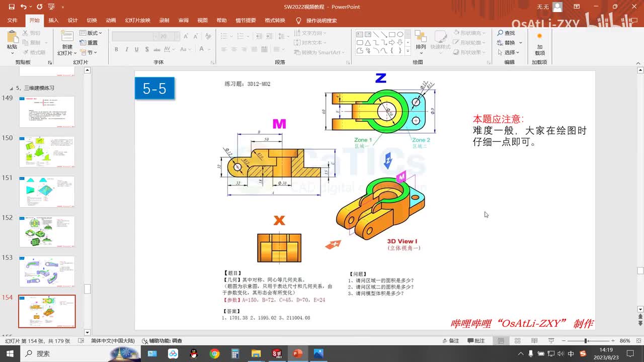Click Increase Font Size icon
This screenshot has height=362, width=644.
pos(186,36)
